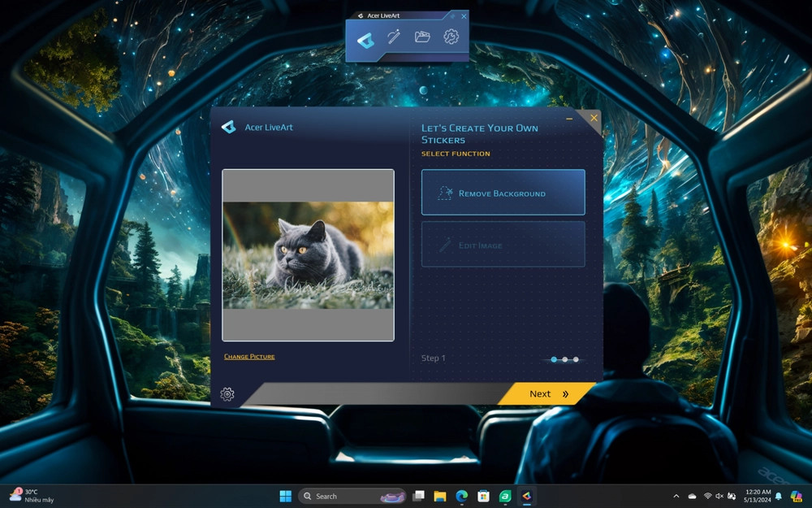Screen dimensions: 812x508
Task: Pin the floating Acer LiveArt toolbar
Action: click(452, 15)
